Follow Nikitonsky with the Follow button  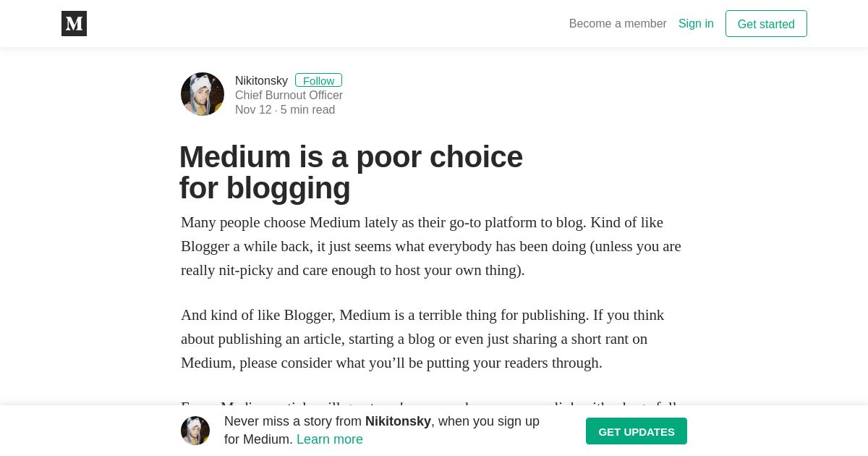[318, 80]
